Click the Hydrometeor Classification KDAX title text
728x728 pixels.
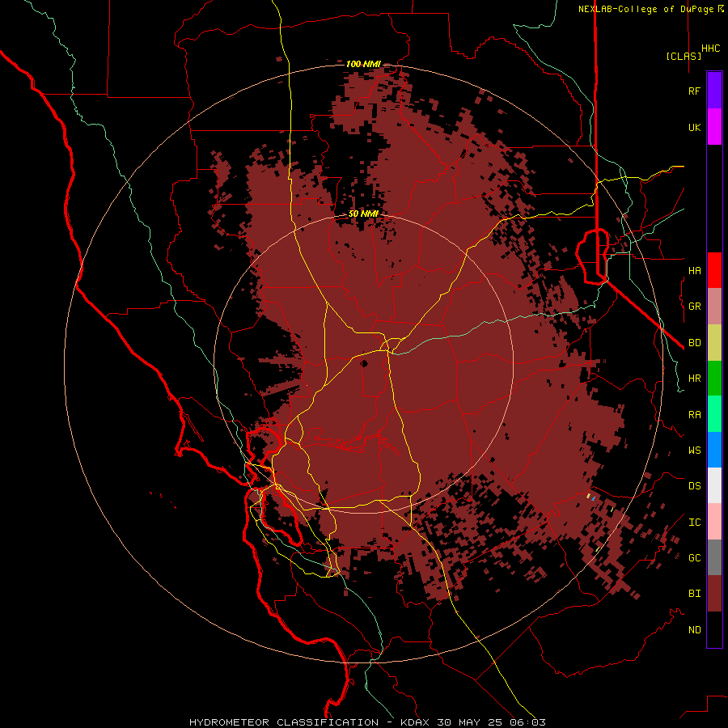tap(367, 722)
